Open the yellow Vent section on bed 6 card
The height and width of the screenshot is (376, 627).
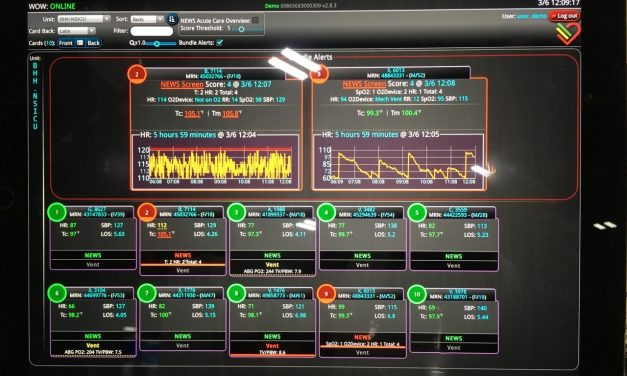tap(93, 348)
